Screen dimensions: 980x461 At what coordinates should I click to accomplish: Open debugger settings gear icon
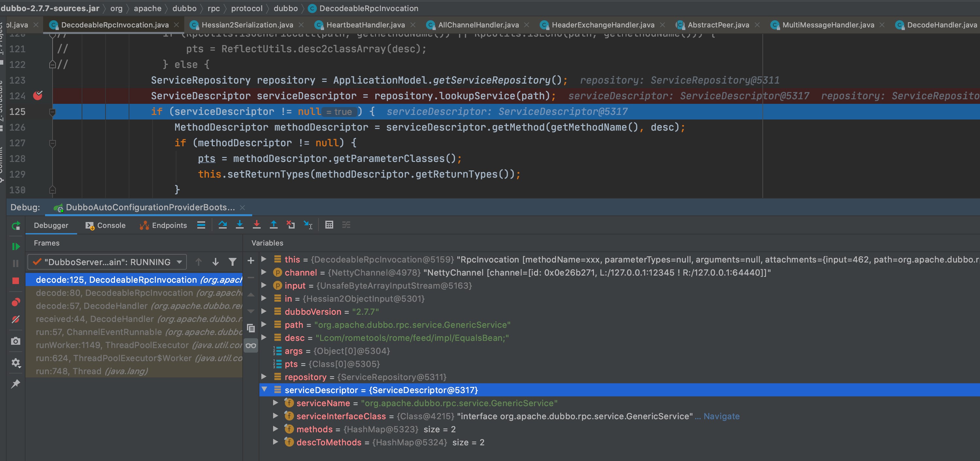coord(16,362)
